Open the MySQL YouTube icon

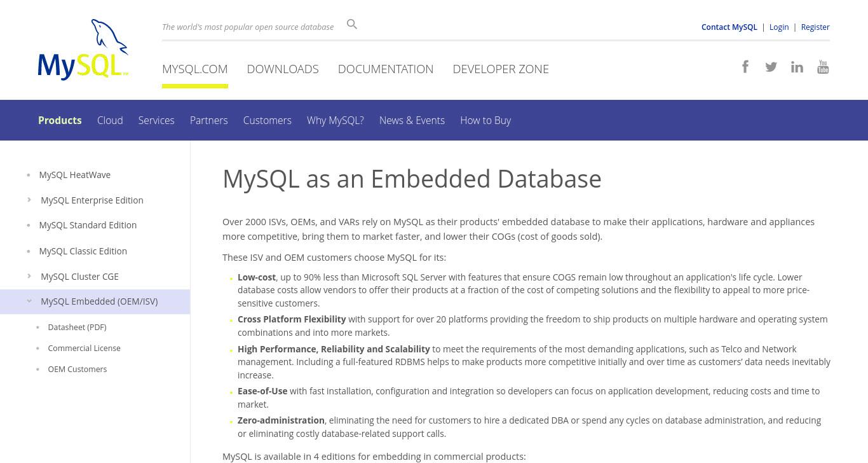(823, 67)
